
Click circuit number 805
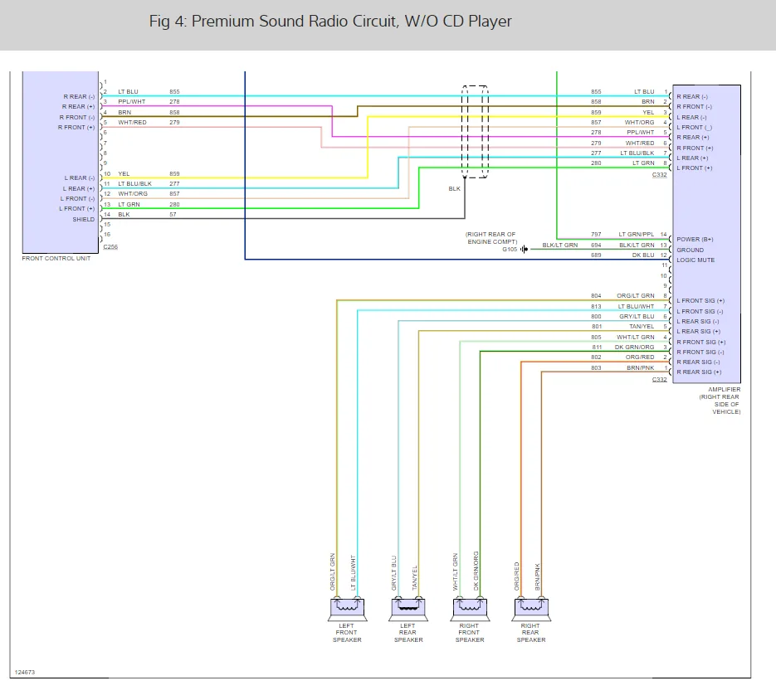click(596, 338)
